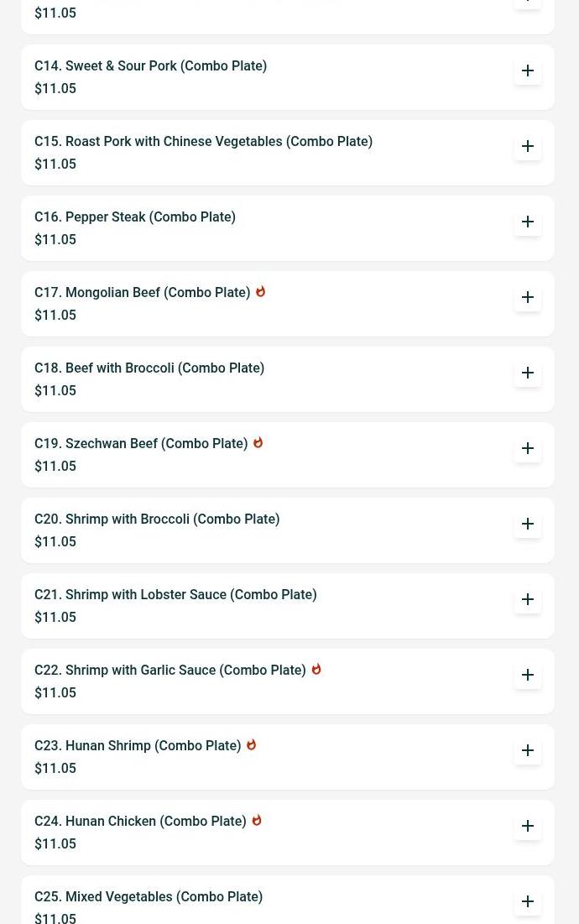The height and width of the screenshot is (924, 579).
Task: Click spicy flame icon next to Szechwan Beef
Action: pyautogui.click(x=258, y=443)
